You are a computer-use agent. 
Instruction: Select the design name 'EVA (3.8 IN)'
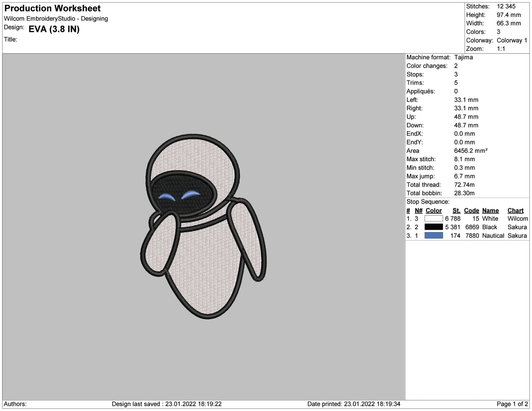(54, 29)
